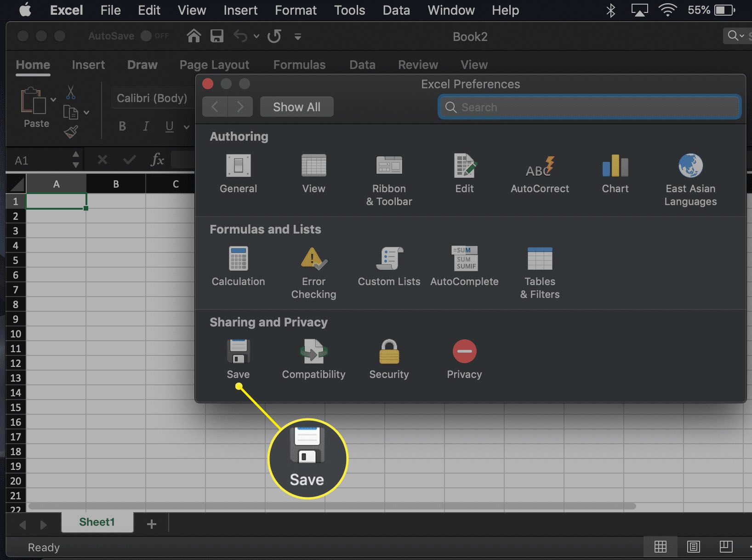This screenshot has width=752, height=560.
Task: Open the Calibri (Body) font dropdown
Action: point(152,98)
